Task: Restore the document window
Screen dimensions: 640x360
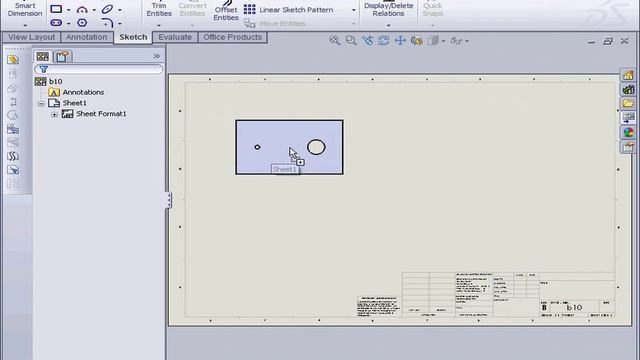Action: tap(608, 41)
